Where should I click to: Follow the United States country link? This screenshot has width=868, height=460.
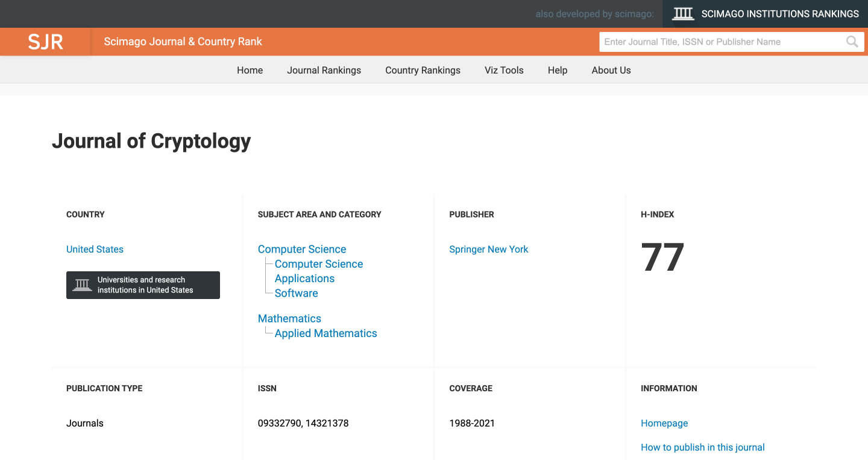[95, 249]
